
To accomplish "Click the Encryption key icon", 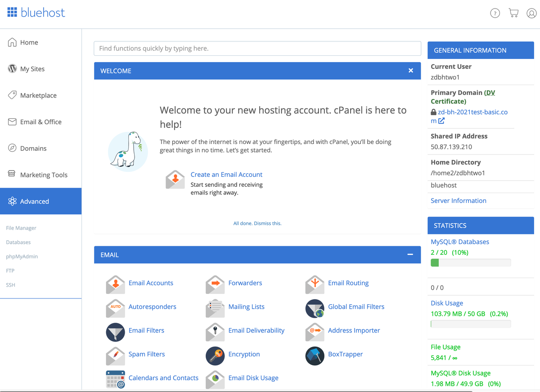I will tap(215, 356).
